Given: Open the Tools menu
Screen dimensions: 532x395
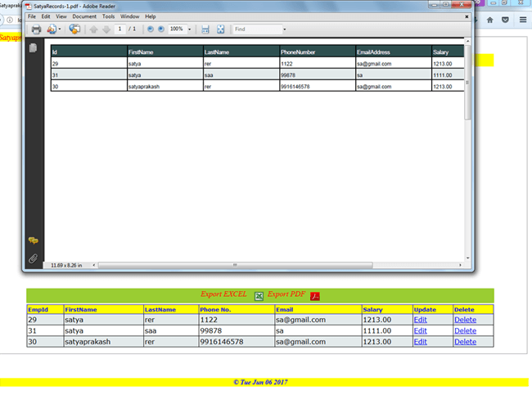Looking at the screenshot, I should click(x=109, y=16).
